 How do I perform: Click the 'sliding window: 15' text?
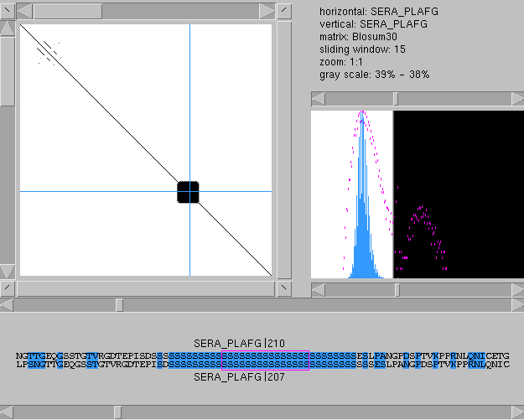click(362, 49)
